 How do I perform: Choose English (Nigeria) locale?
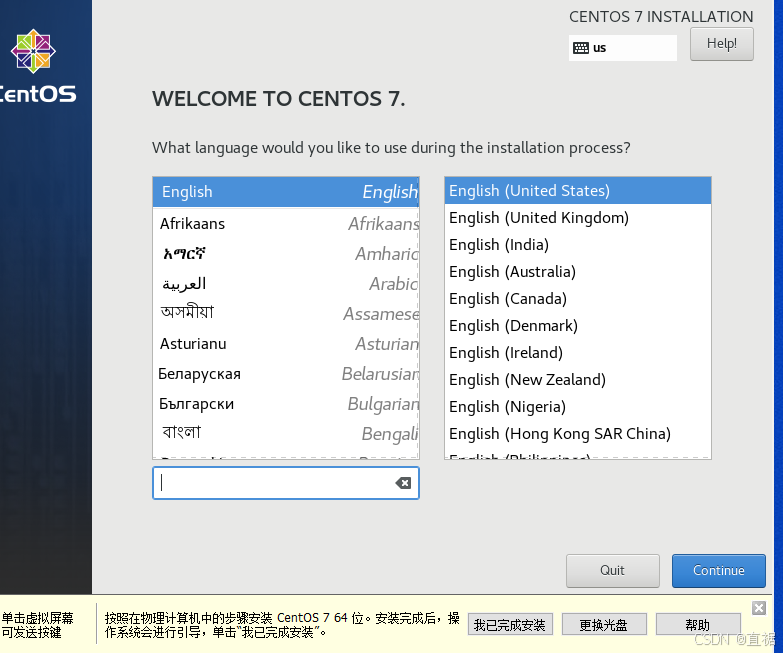click(x=578, y=406)
